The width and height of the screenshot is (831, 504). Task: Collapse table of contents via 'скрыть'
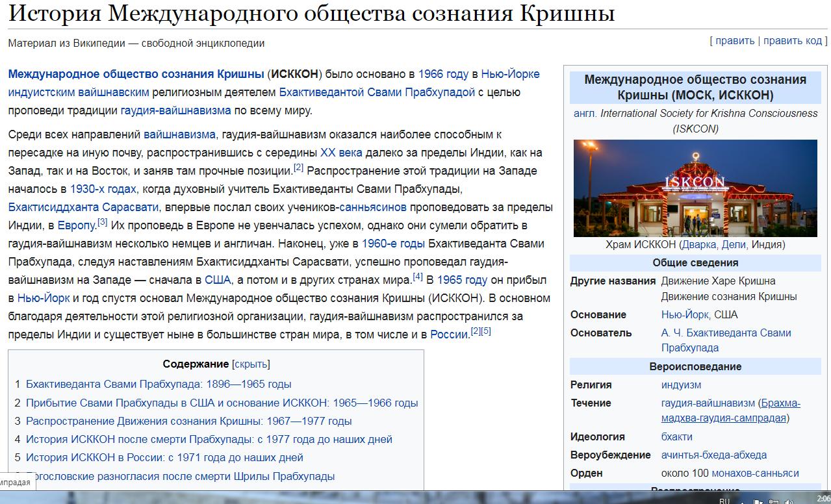(250, 364)
